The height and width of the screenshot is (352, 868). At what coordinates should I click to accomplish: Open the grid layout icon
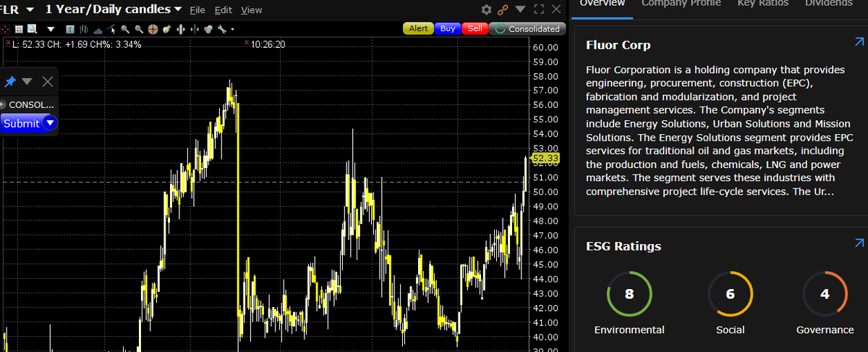pos(19,29)
